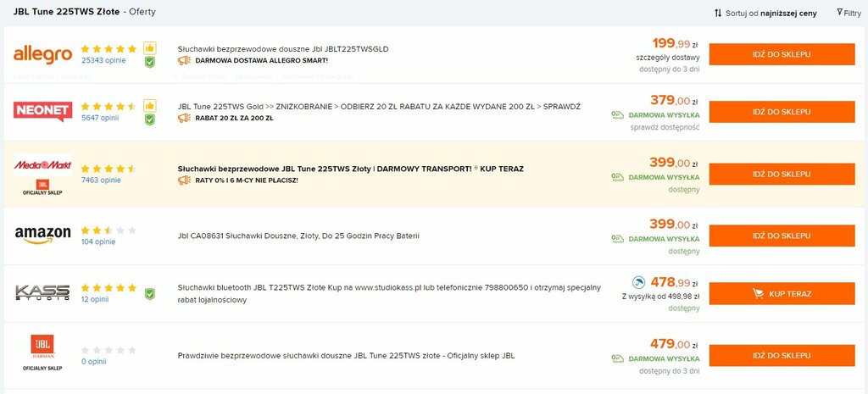The width and height of the screenshot is (868, 394).
Task: Open Amazon offer title Jbl CA08631
Action: 298,236
